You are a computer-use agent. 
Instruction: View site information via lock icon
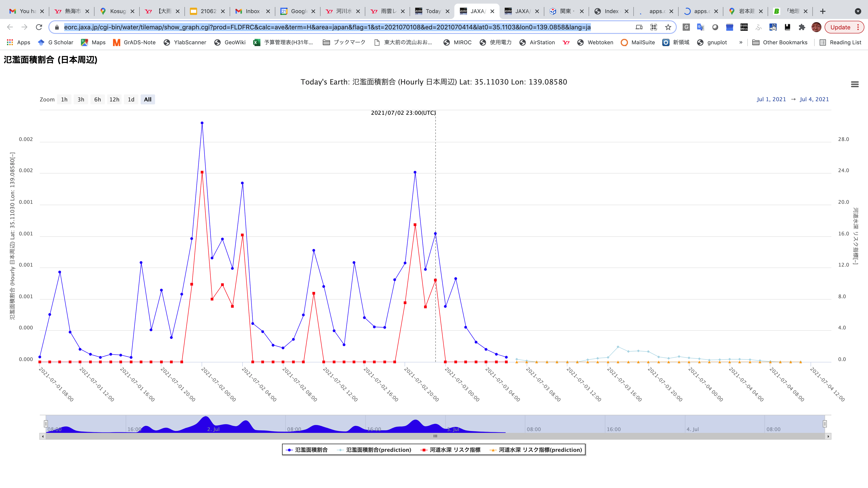[57, 27]
